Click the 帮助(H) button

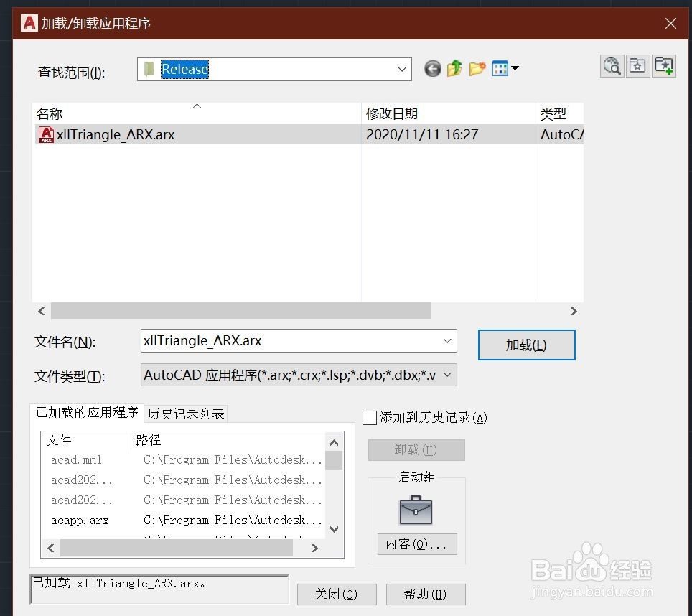coord(426,594)
